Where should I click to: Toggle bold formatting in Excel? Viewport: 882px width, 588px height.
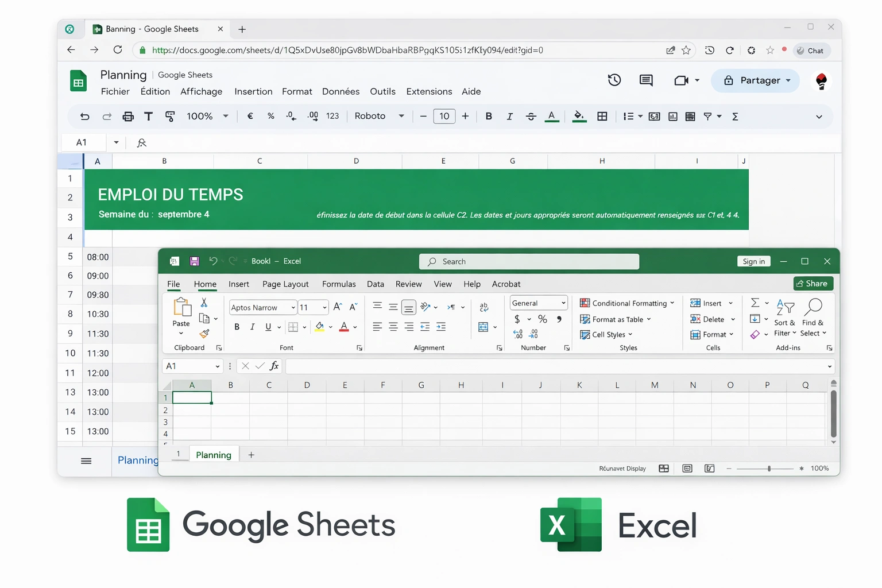coord(237,327)
